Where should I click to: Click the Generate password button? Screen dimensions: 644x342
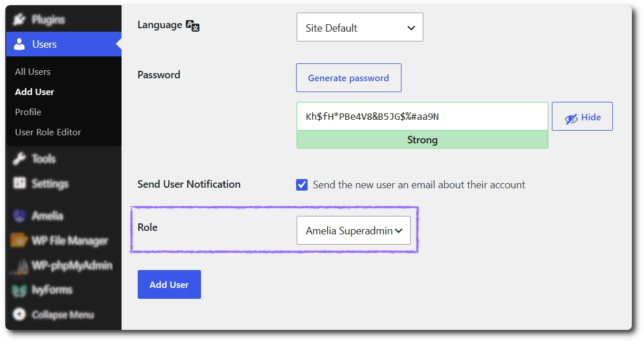(348, 78)
